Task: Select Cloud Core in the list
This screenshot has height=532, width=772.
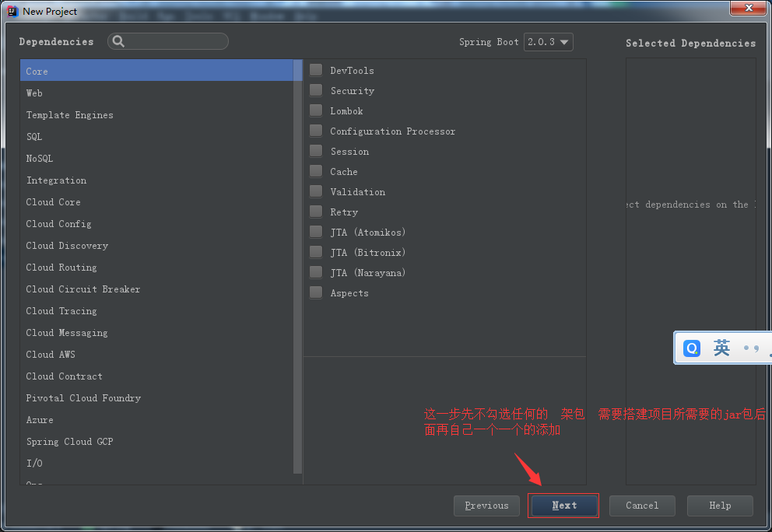Action: (x=156, y=201)
